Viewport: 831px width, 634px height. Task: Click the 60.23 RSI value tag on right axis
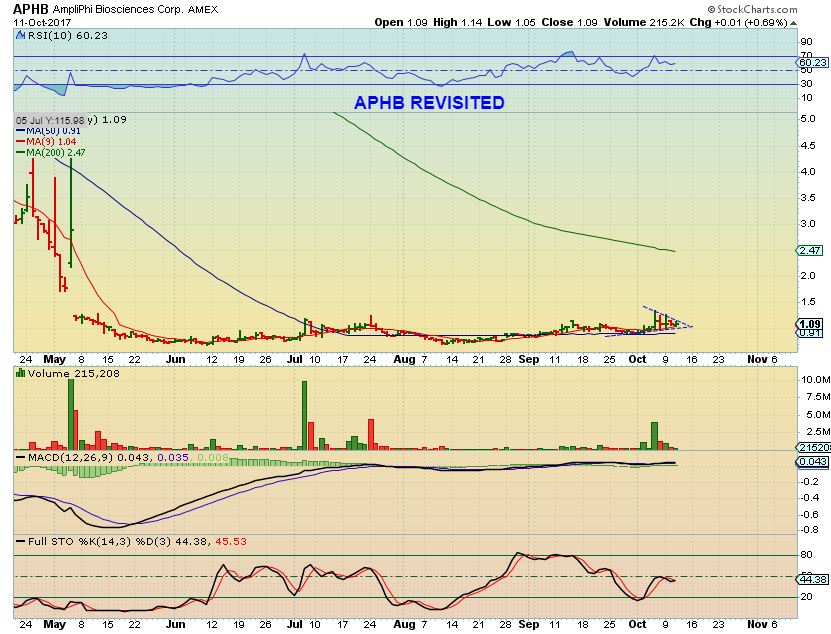(x=812, y=63)
